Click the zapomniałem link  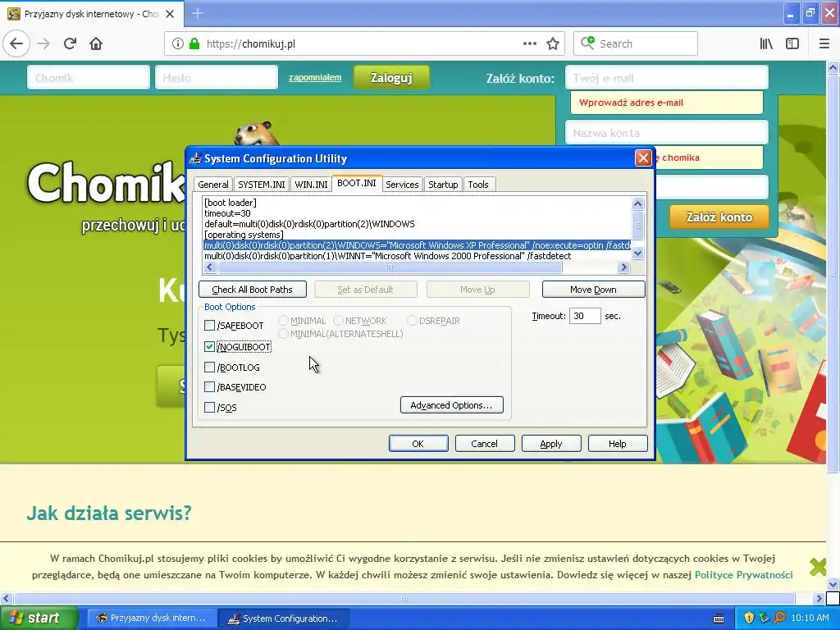coord(315,78)
